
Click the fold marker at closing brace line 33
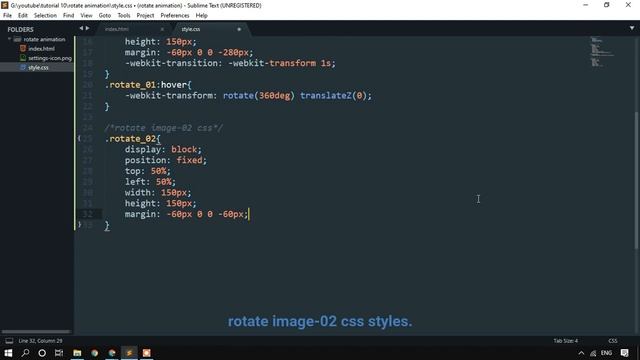click(x=79, y=224)
